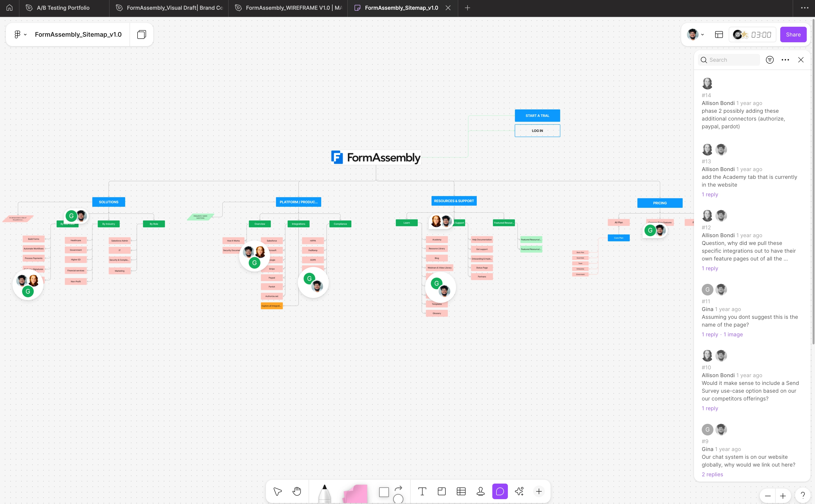The image size is (815, 504).
Task: Close the FormAssembly_Sitemap_v1.0 tab
Action: pyautogui.click(x=448, y=8)
